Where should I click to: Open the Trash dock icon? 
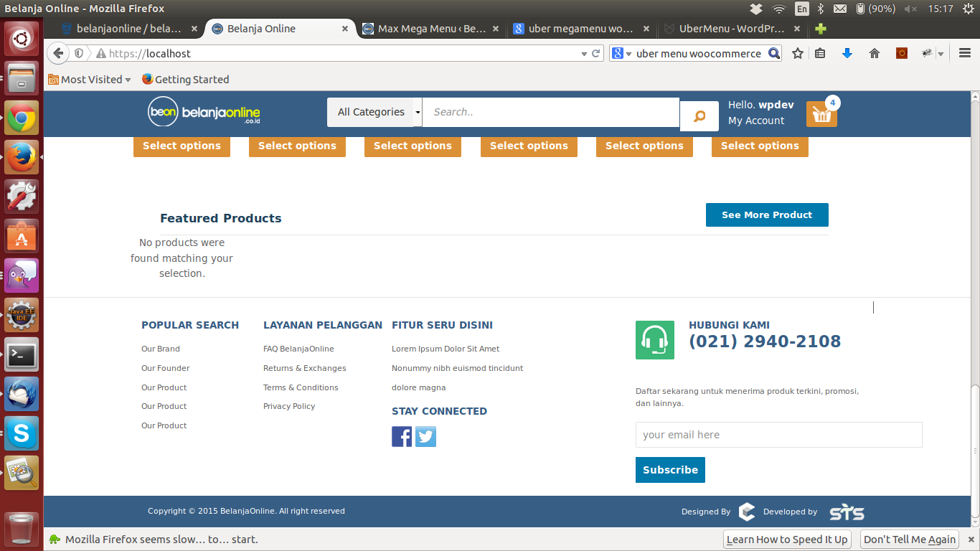point(22,528)
